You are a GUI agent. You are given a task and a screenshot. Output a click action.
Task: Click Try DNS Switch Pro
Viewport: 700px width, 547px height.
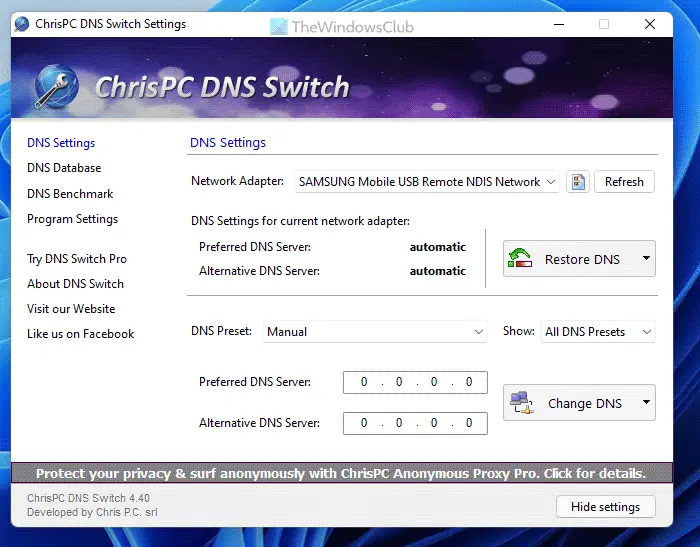(x=77, y=259)
